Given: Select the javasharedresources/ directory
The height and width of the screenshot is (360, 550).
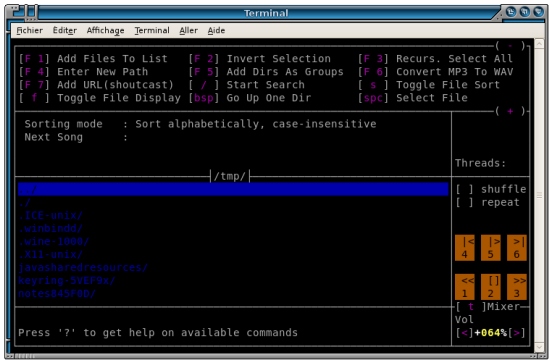Looking at the screenshot, I should click(x=83, y=267).
